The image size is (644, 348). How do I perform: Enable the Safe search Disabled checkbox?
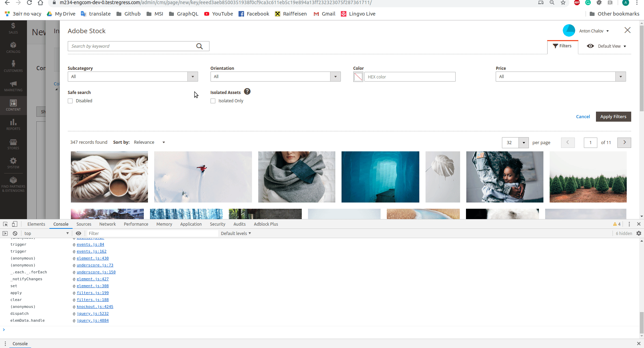tap(70, 101)
